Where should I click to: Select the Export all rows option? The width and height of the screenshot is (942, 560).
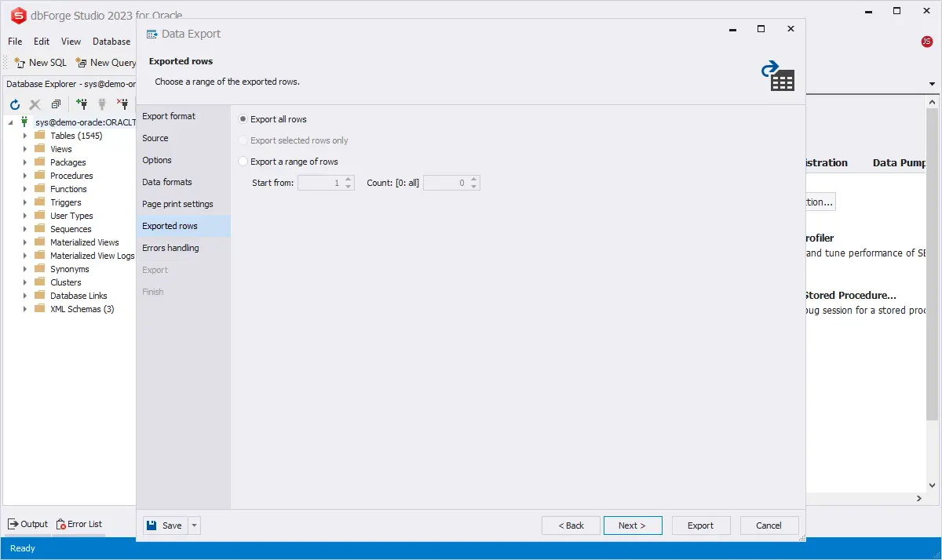coord(243,119)
